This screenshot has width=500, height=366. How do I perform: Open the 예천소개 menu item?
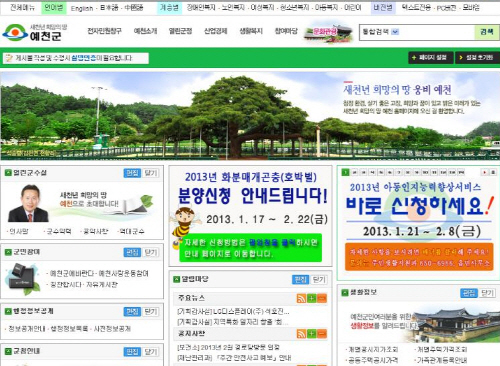[x=145, y=31]
